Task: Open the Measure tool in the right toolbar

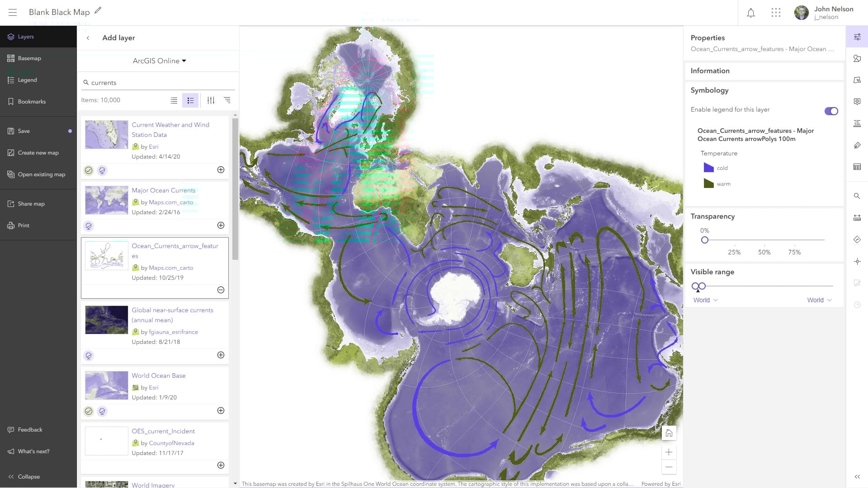Action: (x=857, y=218)
